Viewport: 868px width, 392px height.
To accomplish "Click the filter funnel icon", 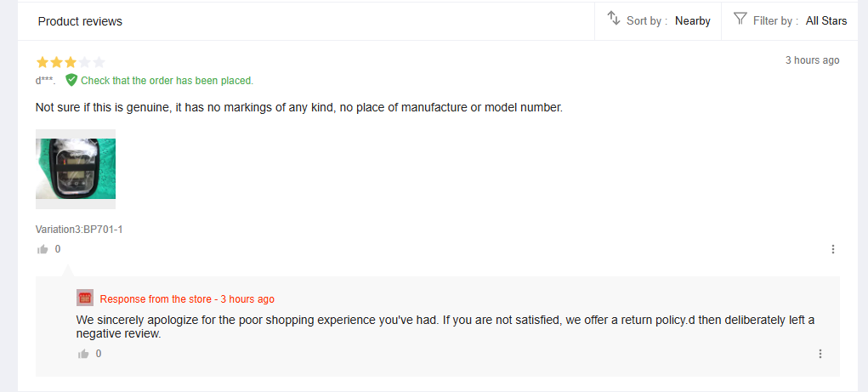I will click(740, 18).
